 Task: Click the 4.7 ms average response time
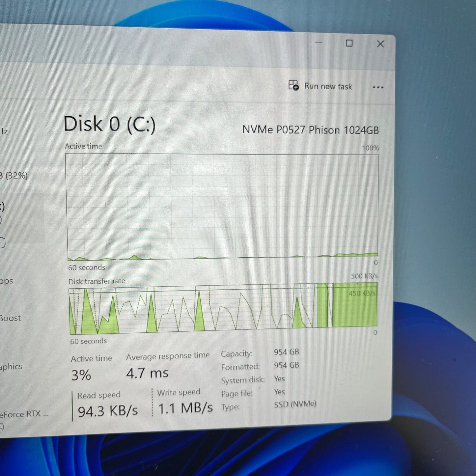(x=147, y=373)
